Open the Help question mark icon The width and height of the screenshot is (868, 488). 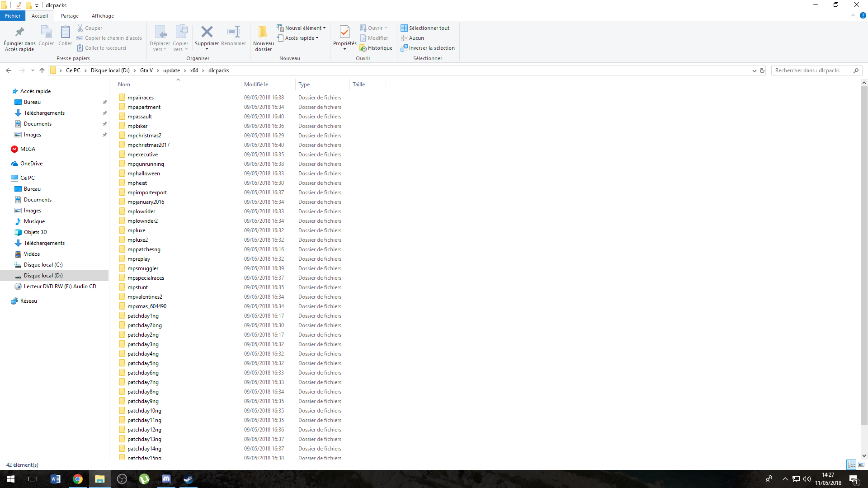click(x=863, y=16)
